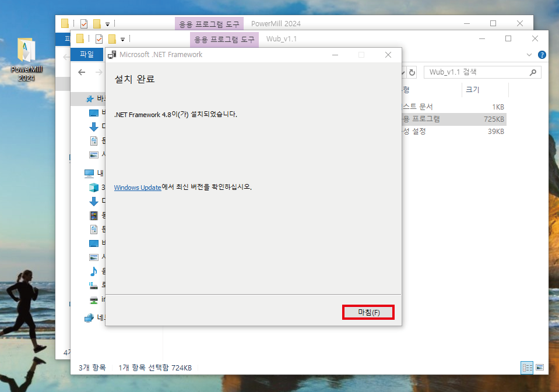Select the 725KB application file row
559x392 pixels.
(454, 119)
